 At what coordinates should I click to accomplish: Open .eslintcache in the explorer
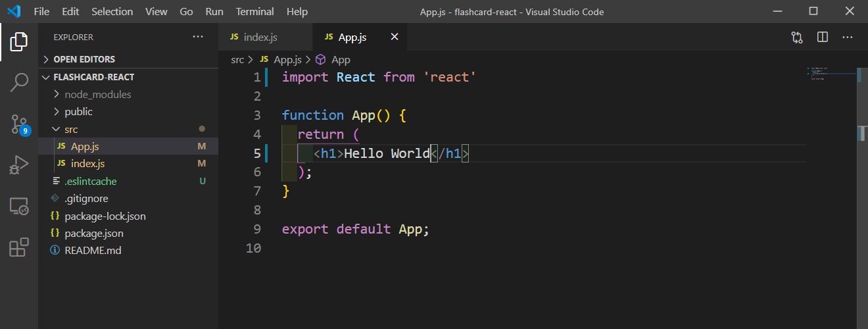click(128, 181)
